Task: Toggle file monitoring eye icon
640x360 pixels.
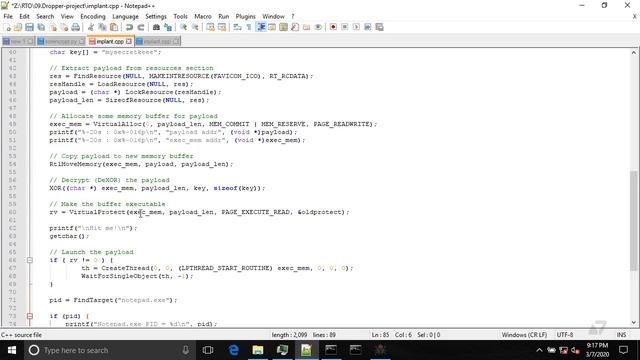Action: tap(318, 27)
